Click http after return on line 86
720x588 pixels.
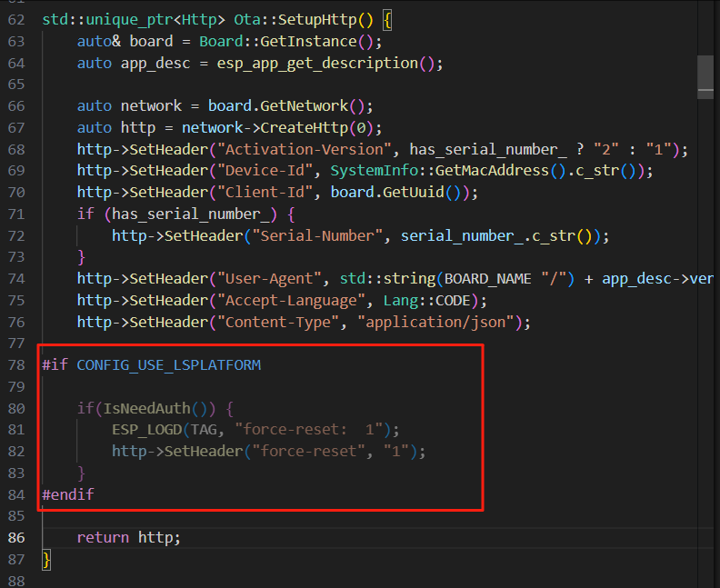coord(155,537)
